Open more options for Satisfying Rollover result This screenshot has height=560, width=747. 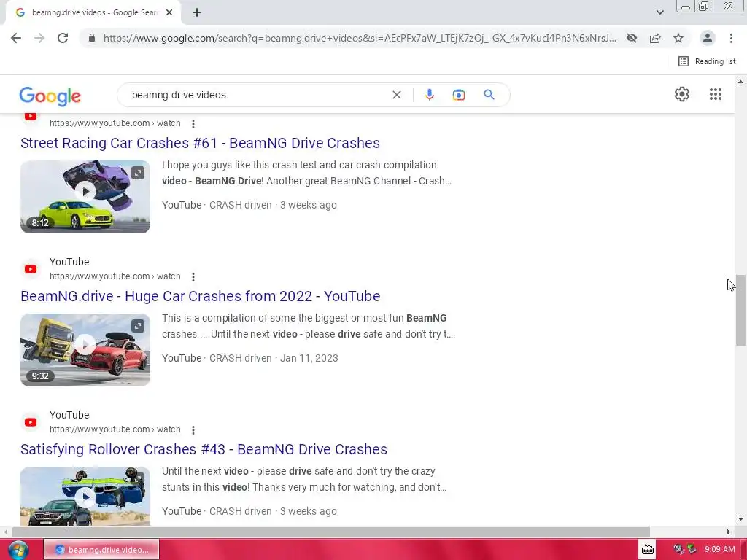pyautogui.click(x=193, y=430)
